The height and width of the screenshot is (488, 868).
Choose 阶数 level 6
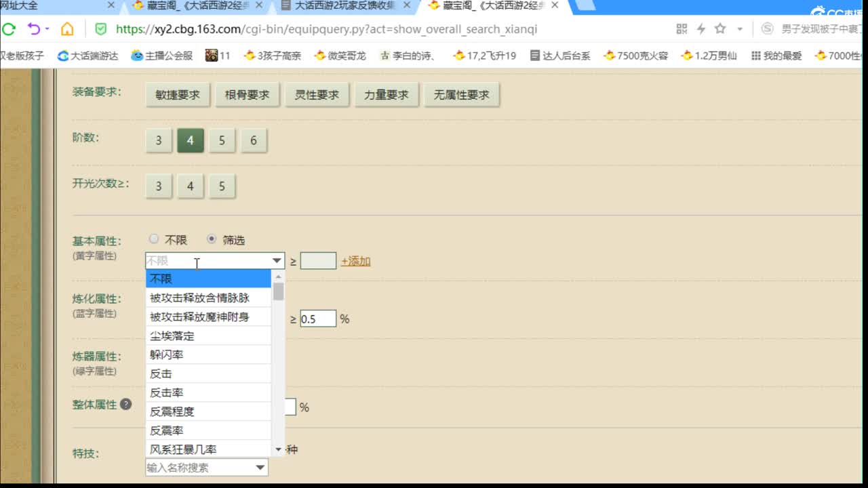(x=254, y=140)
